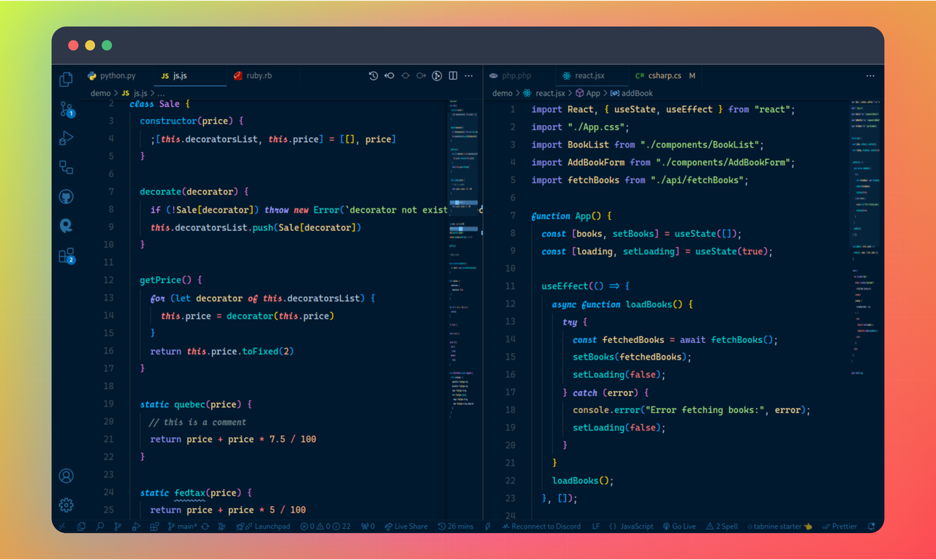Viewport: 936px width, 560px height.
Task: Click line number 12 in js.js
Action: (x=108, y=280)
